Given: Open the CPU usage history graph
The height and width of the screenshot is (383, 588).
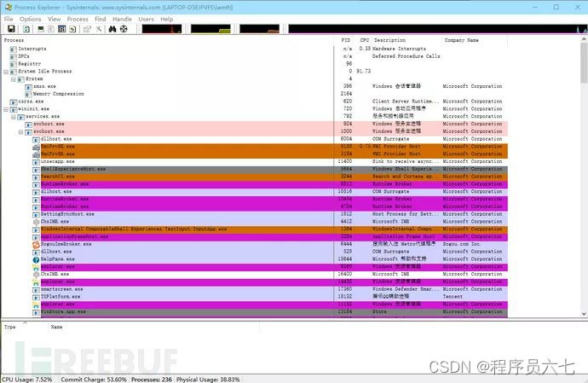Looking at the screenshot, I should tap(162, 29).
